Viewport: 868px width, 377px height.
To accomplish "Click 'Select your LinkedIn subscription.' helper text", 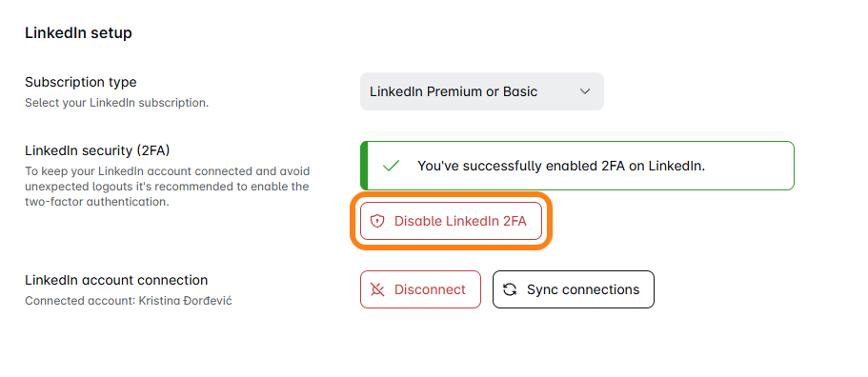I will (x=117, y=103).
